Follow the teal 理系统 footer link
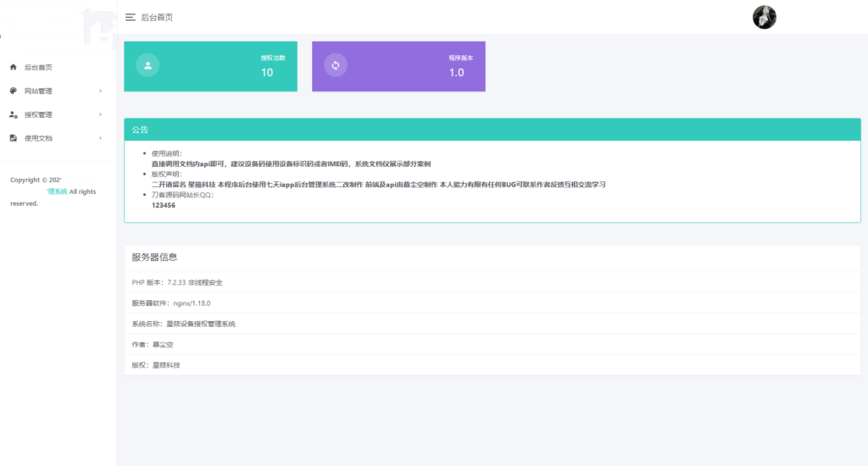The height and width of the screenshot is (466, 868). (x=57, y=191)
